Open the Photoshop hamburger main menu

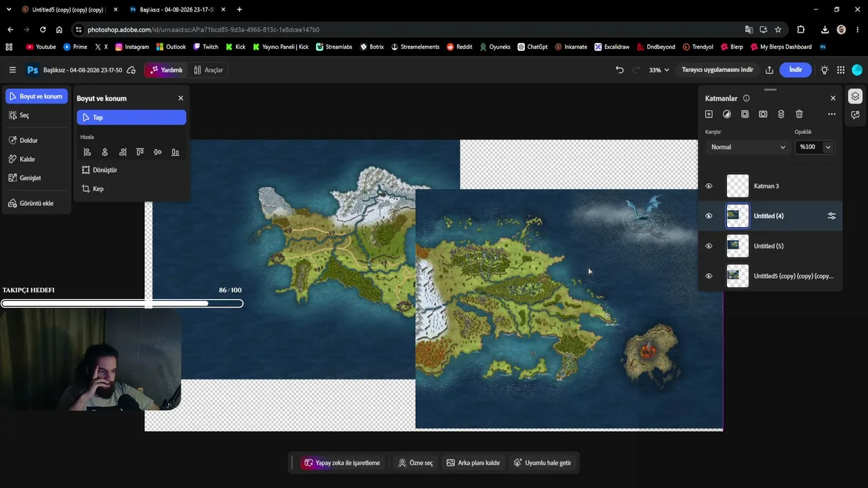[x=12, y=70]
